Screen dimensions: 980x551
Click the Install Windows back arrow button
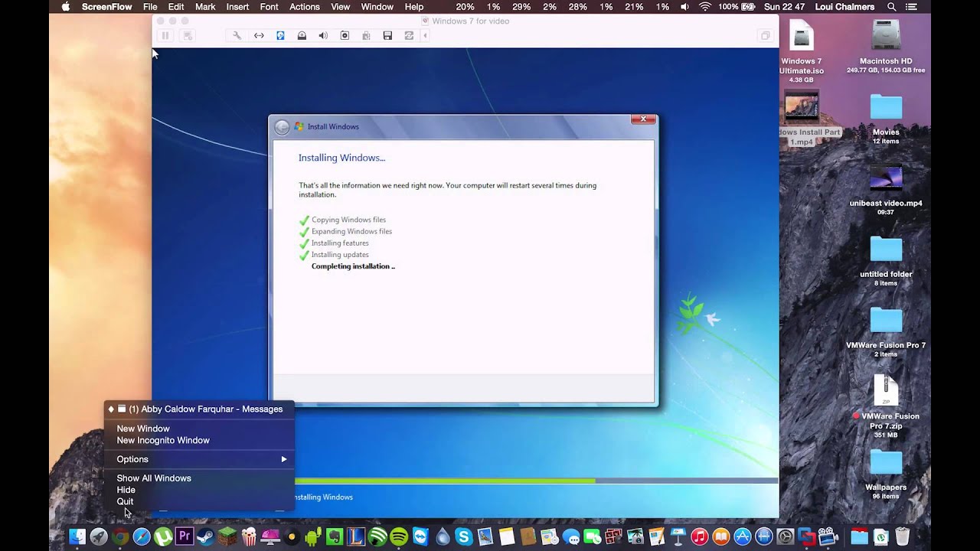tap(282, 127)
